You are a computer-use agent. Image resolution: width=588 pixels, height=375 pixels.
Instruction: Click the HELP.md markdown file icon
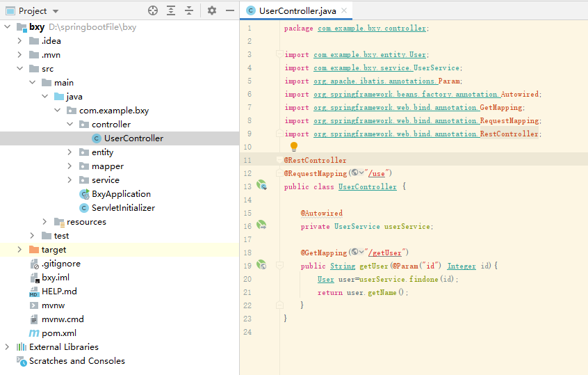pyautogui.click(x=34, y=292)
